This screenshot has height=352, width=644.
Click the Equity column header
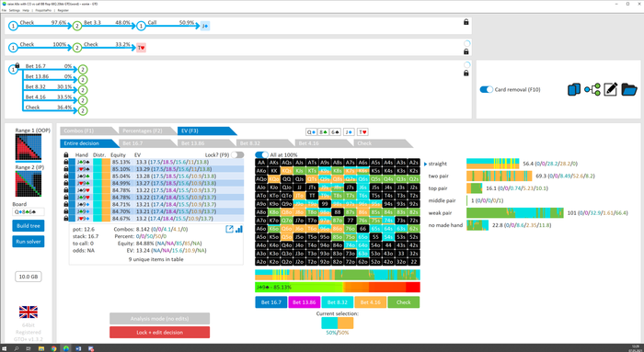point(119,155)
